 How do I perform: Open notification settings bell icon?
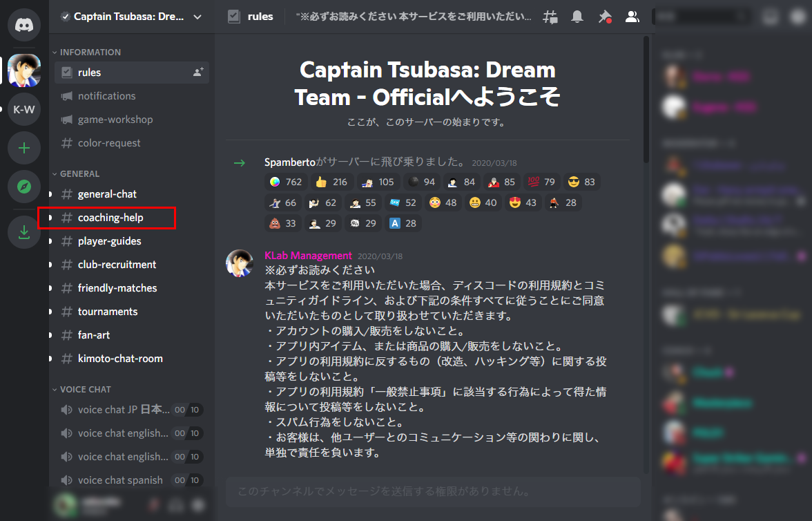[577, 17]
